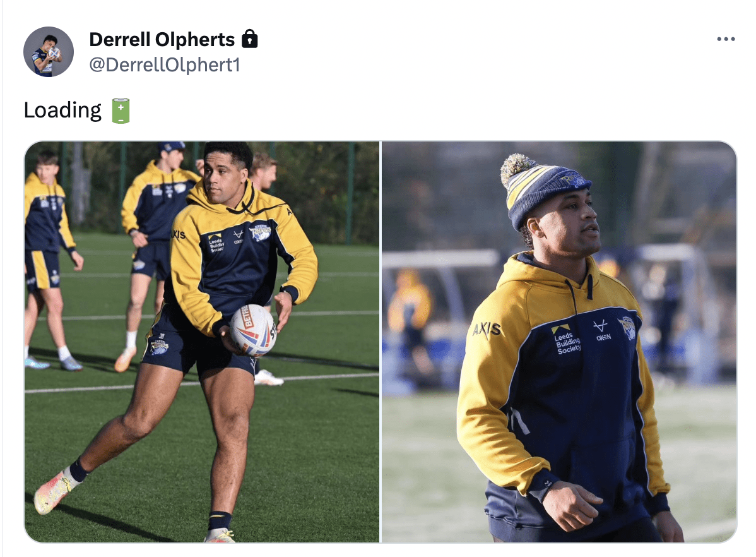Click Leeds Building Society logo in left photo

tap(216, 243)
